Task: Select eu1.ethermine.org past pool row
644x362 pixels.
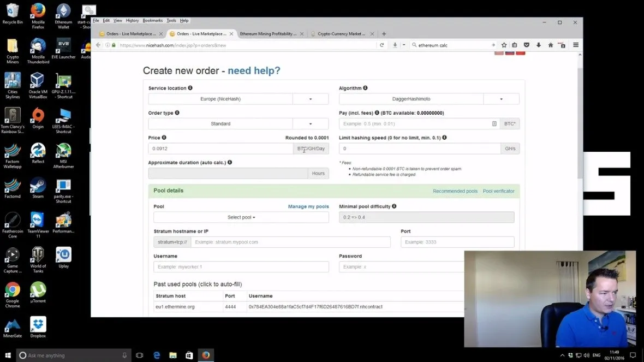Action: click(309, 307)
